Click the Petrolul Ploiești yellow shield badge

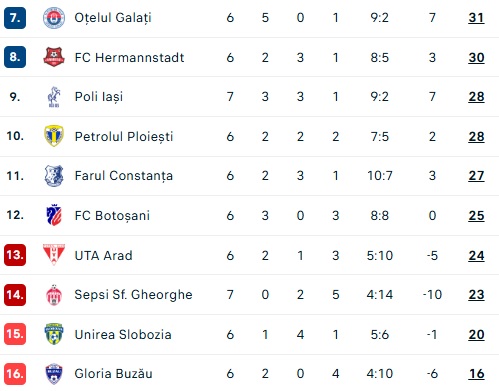(54, 136)
